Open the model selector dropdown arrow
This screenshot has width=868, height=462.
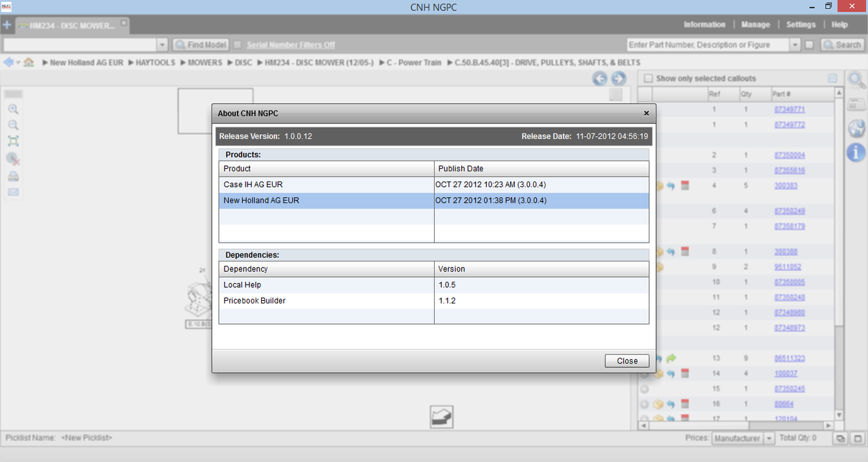point(162,45)
